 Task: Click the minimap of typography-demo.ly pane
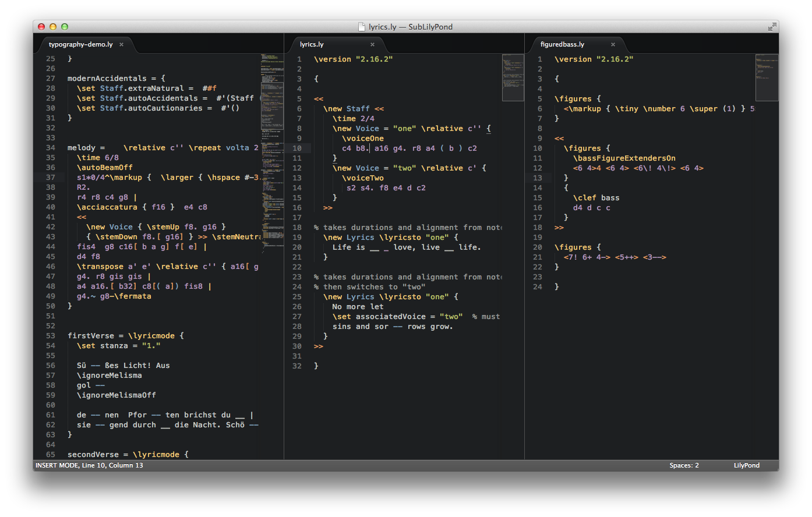(x=271, y=153)
